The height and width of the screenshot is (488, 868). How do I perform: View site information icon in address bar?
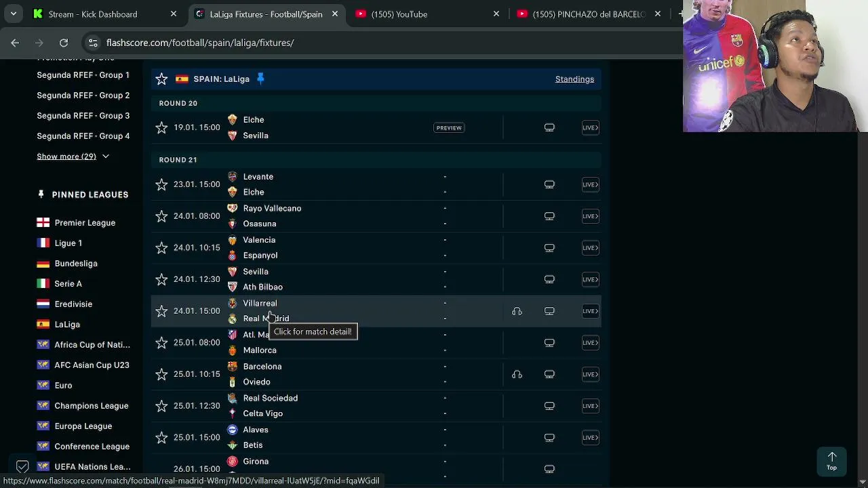coord(94,43)
